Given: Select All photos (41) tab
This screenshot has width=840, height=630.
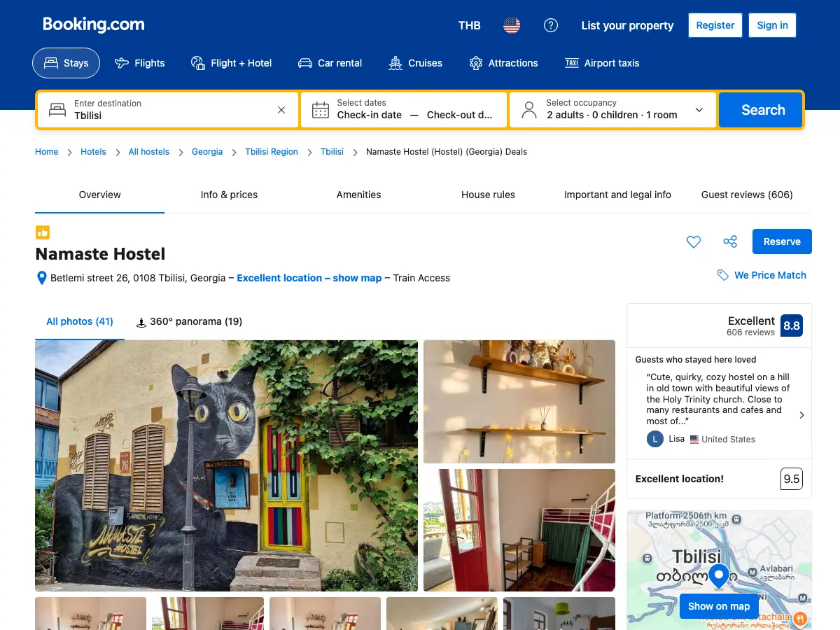Looking at the screenshot, I should (x=80, y=322).
